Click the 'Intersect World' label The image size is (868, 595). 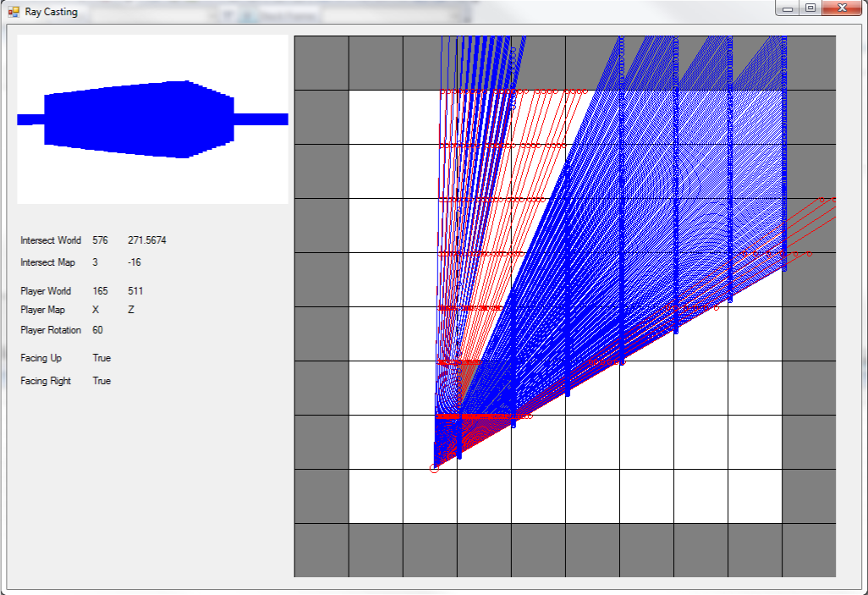pyautogui.click(x=50, y=240)
